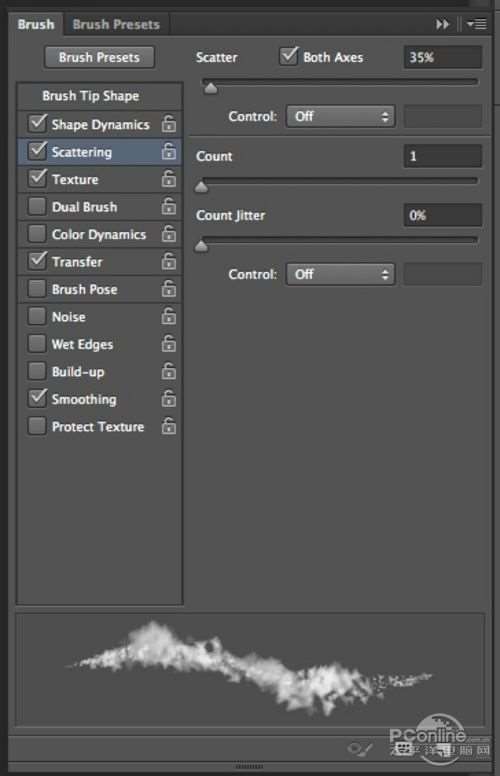Open the Scatter Control dropdown

pos(341,117)
